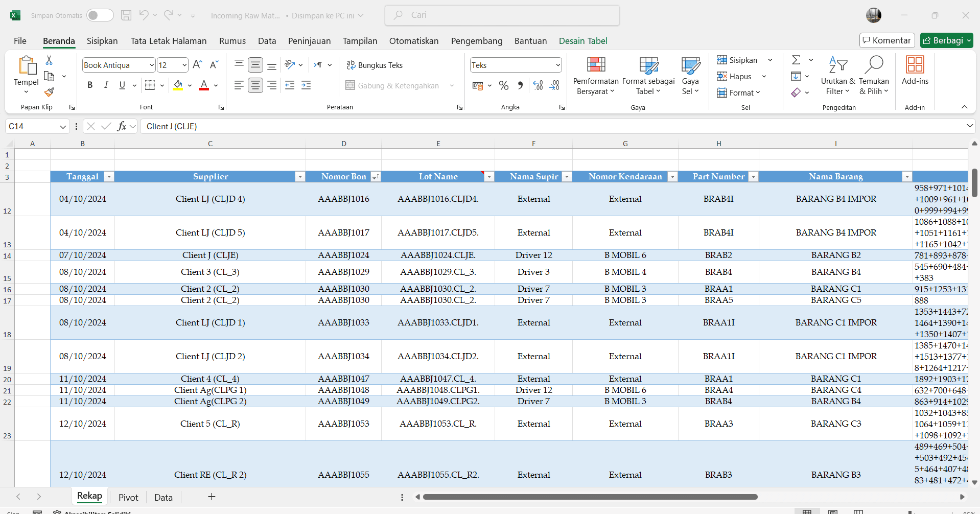Open the Sisipkan ribbon tab

[102, 41]
